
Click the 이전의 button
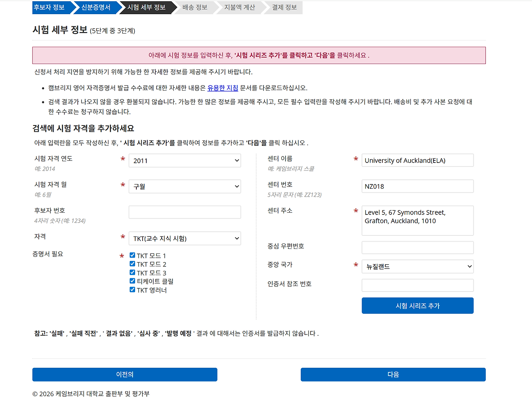click(125, 374)
